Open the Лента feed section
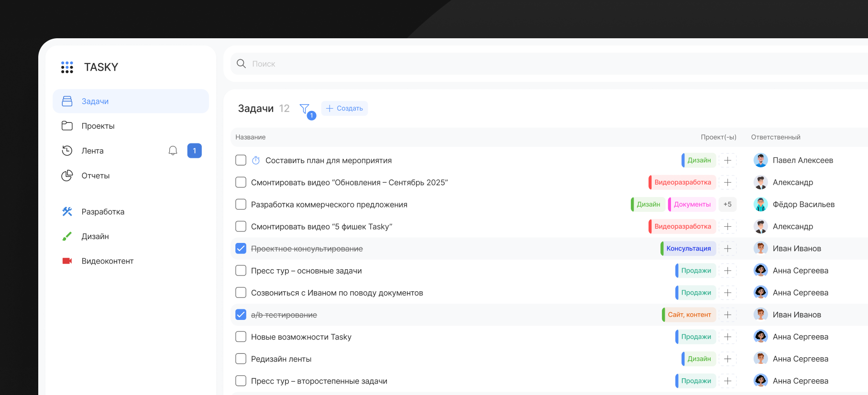Viewport: 868px width, 395px height. [92, 151]
